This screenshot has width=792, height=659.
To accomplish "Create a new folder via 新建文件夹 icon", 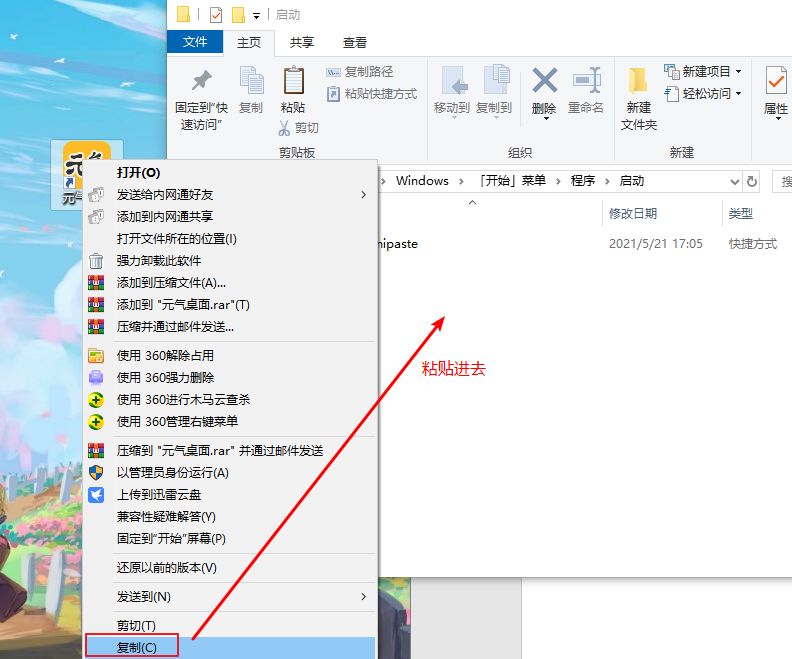I will tap(639, 82).
